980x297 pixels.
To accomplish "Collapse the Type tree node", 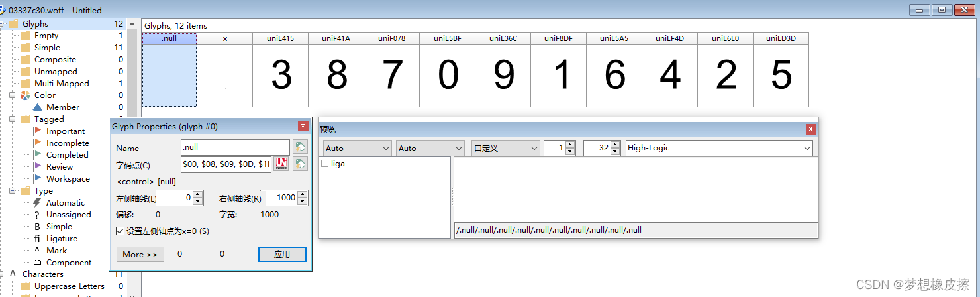I will (x=13, y=191).
